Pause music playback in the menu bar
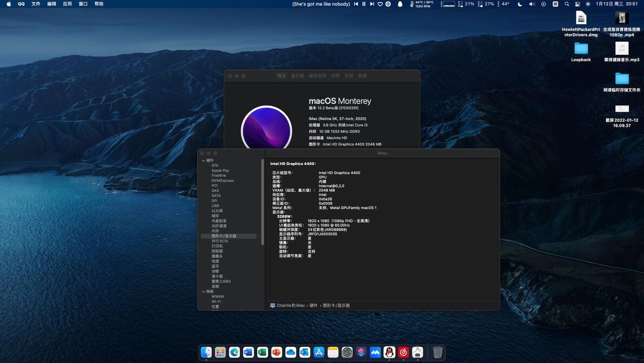Screen dimensions: 644x363 (x=364, y=4)
